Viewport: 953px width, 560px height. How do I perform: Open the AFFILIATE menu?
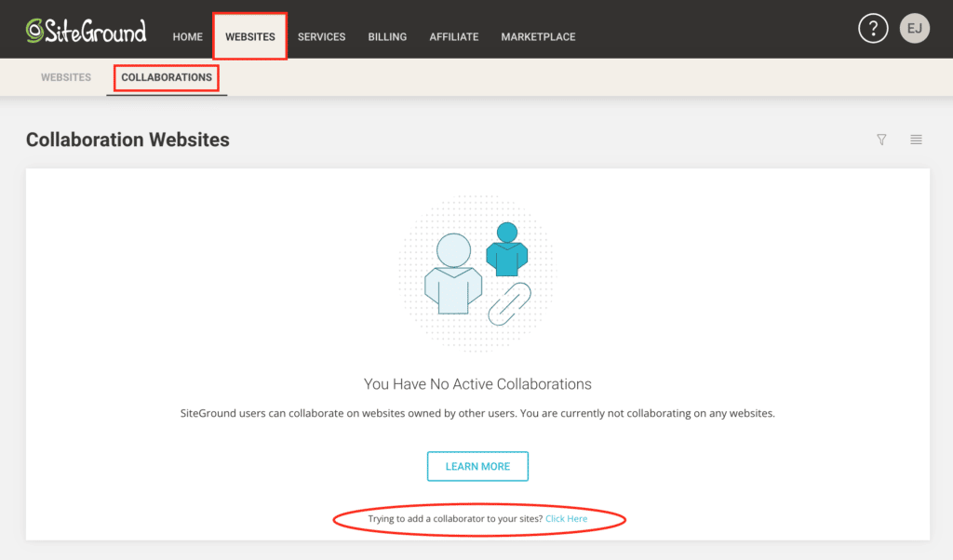tap(454, 37)
